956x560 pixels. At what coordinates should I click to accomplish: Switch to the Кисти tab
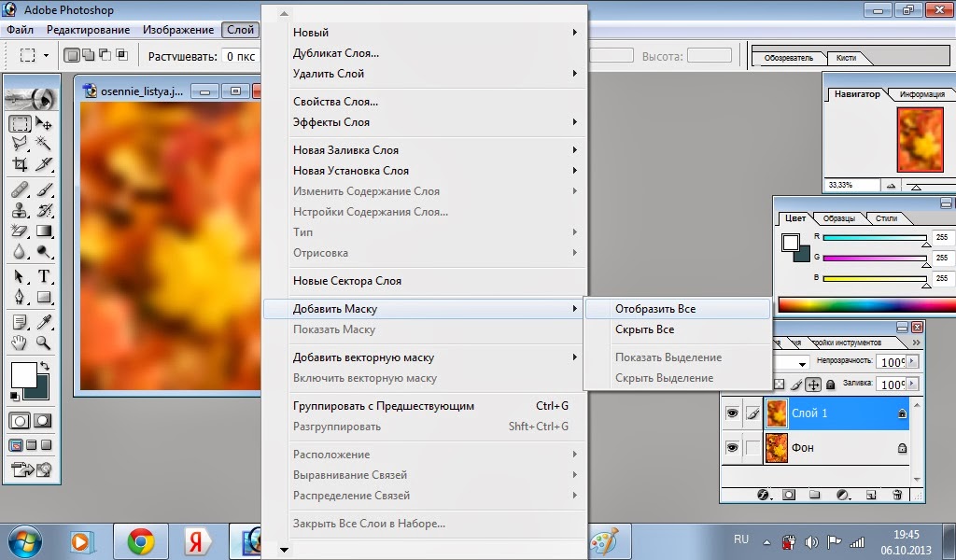pyautogui.click(x=846, y=58)
